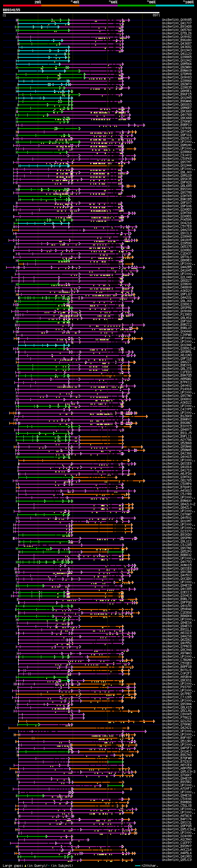Click the green ~80% identity legend segment
The image size is (197, 868).
(x=137, y=6)
